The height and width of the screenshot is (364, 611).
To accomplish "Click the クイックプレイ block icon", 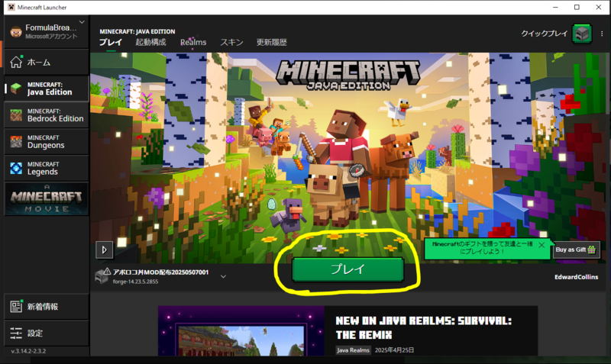I will click(582, 34).
